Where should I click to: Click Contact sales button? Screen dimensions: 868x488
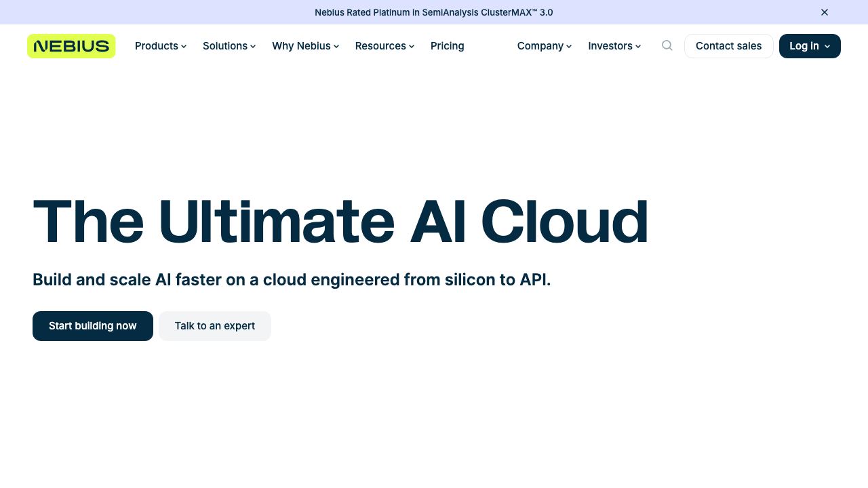pyautogui.click(x=729, y=46)
